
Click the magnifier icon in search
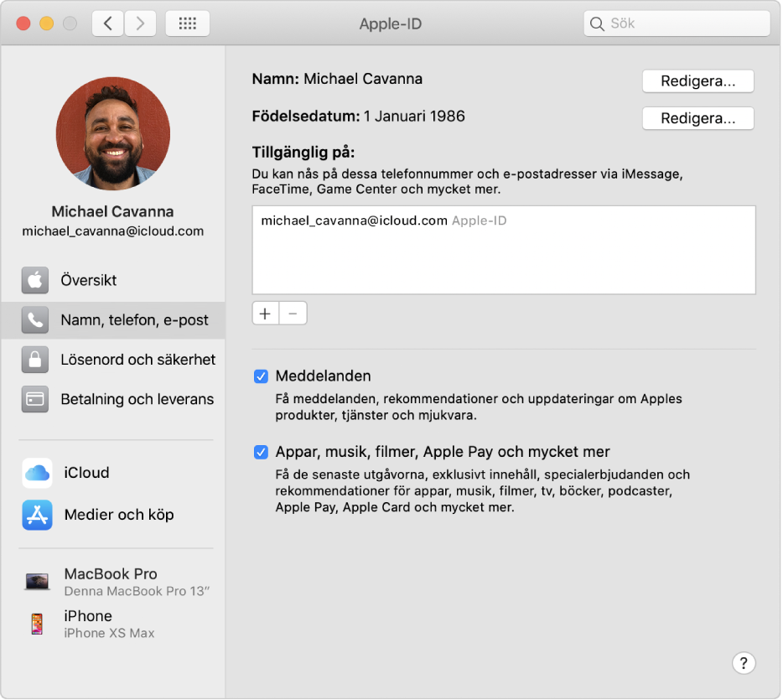point(597,23)
